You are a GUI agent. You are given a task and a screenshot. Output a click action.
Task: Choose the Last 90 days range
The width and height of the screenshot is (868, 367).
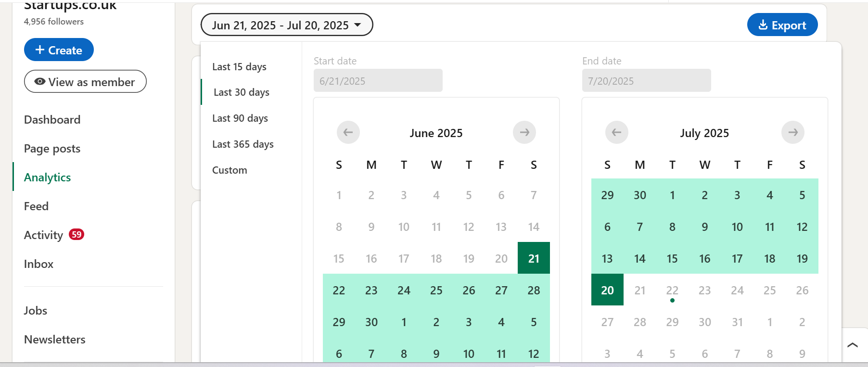[240, 118]
